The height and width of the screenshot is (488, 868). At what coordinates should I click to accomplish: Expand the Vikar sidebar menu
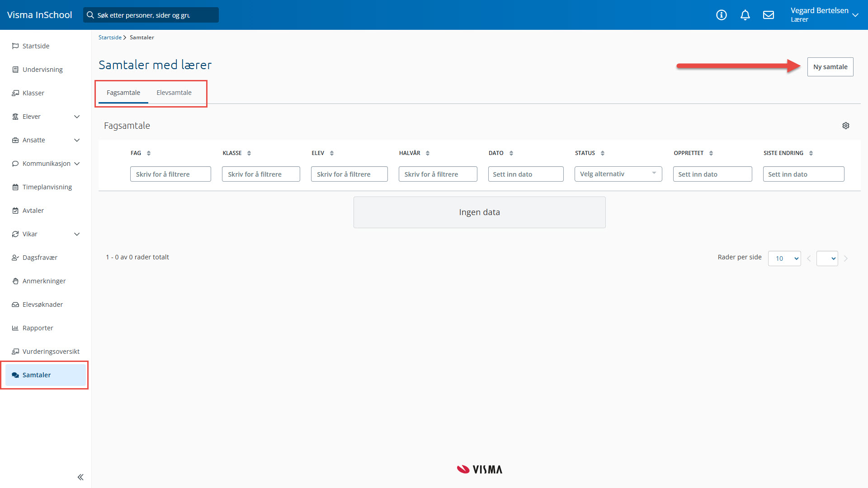77,234
